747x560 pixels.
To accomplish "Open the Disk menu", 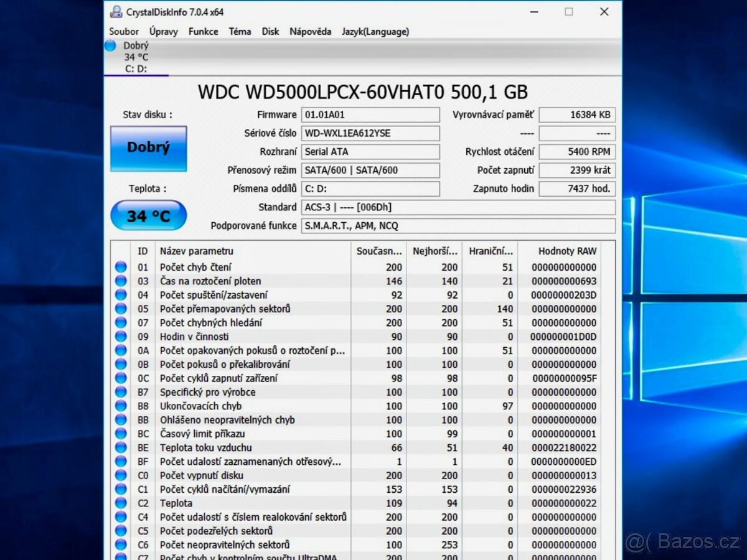I will click(270, 31).
